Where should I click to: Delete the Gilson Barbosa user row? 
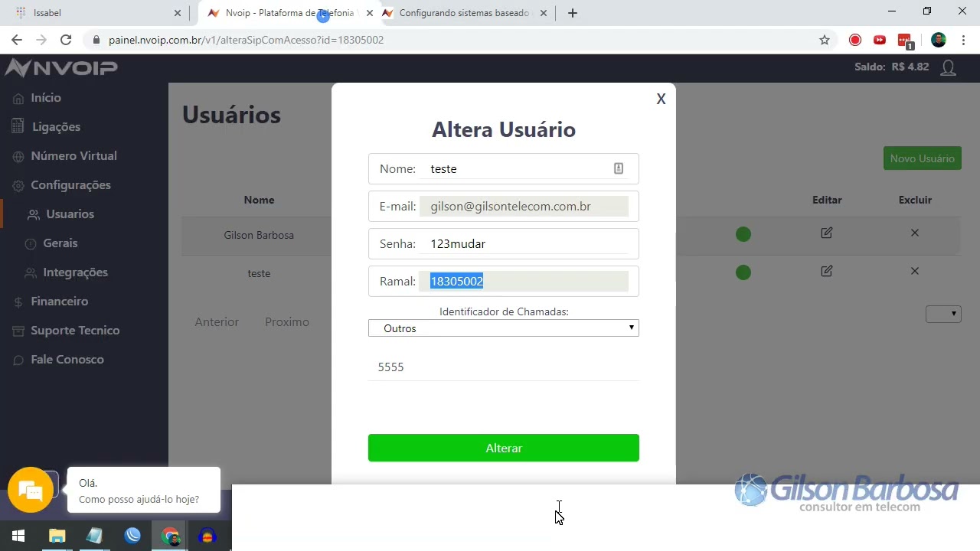click(x=914, y=233)
